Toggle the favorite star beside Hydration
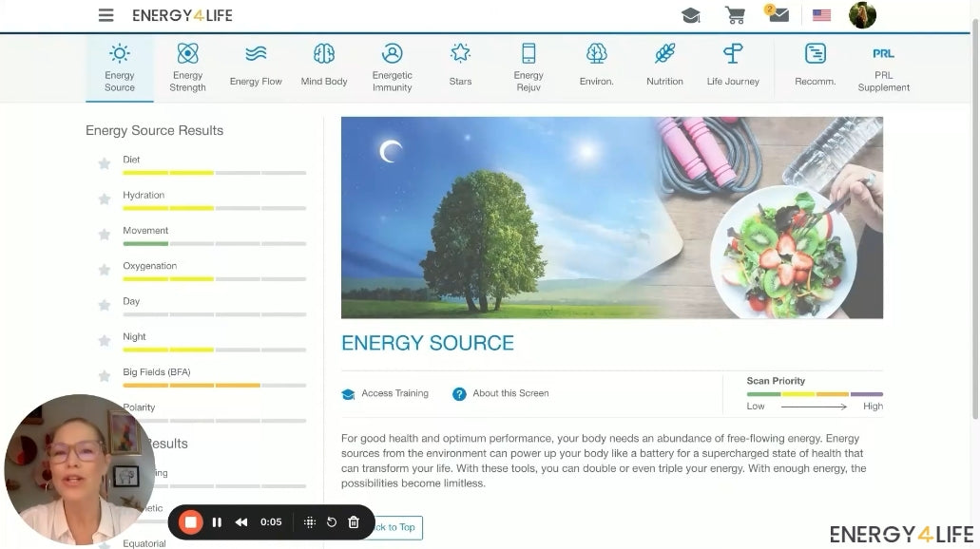This screenshot has height=549, width=980. (x=105, y=199)
